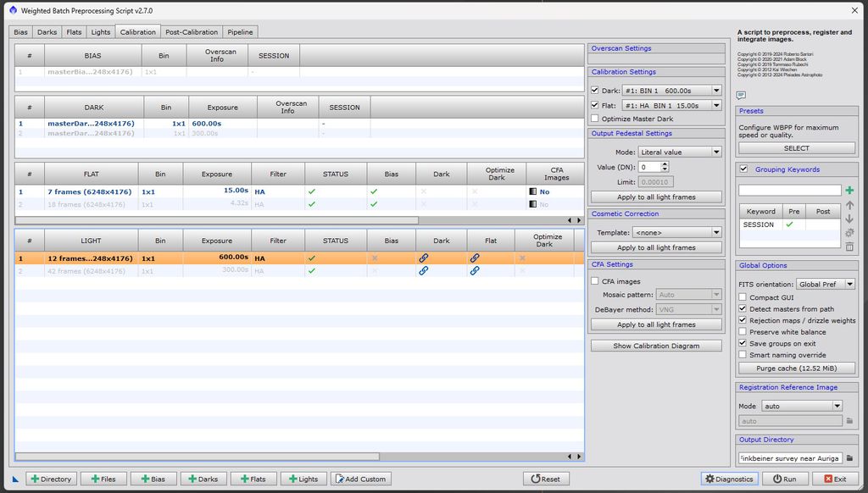The width and height of the screenshot is (868, 493).
Task: Click flat link icon in 42 frames row
Action: tap(475, 270)
